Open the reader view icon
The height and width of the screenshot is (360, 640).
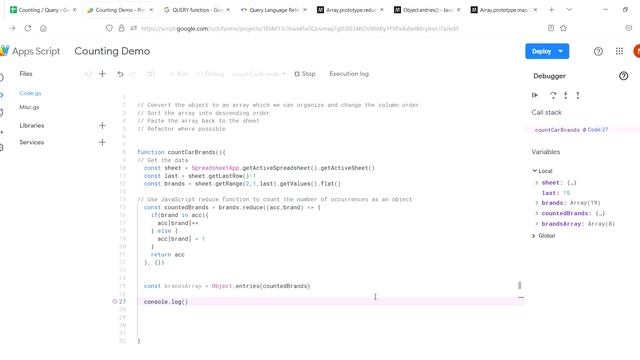click(x=551, y=28)
